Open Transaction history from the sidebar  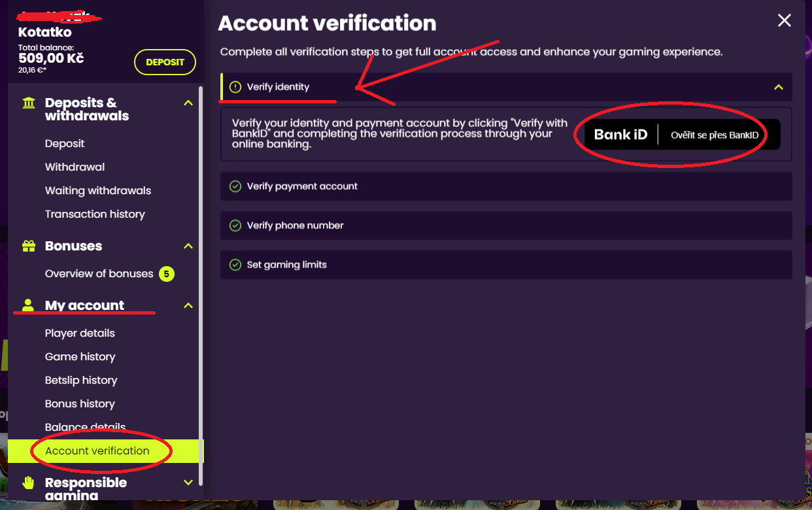click(x=95, y=214)
